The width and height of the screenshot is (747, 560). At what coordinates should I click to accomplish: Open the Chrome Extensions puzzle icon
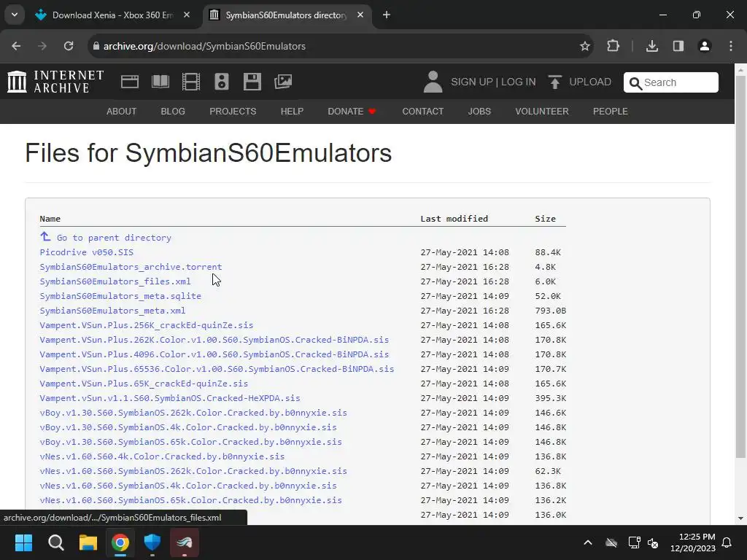point(613,46)
